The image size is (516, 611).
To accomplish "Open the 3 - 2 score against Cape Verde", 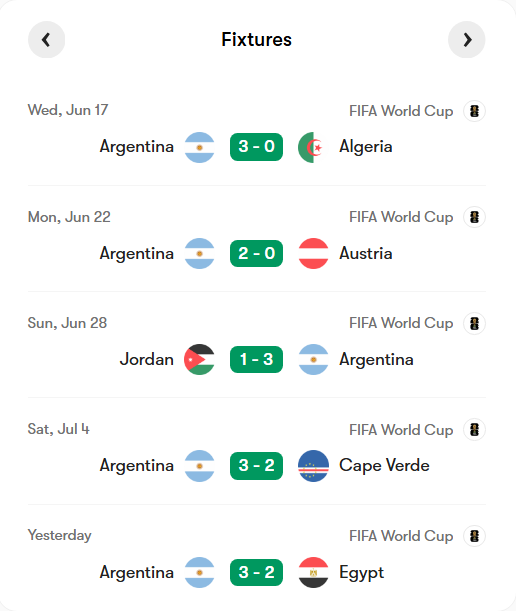I will click(256, 466).
